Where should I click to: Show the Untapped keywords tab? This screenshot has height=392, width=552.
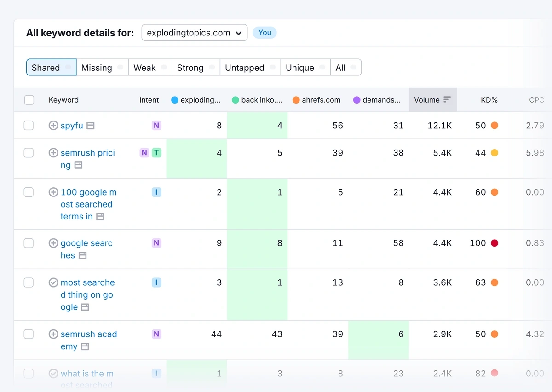click(x=250, y=68)
